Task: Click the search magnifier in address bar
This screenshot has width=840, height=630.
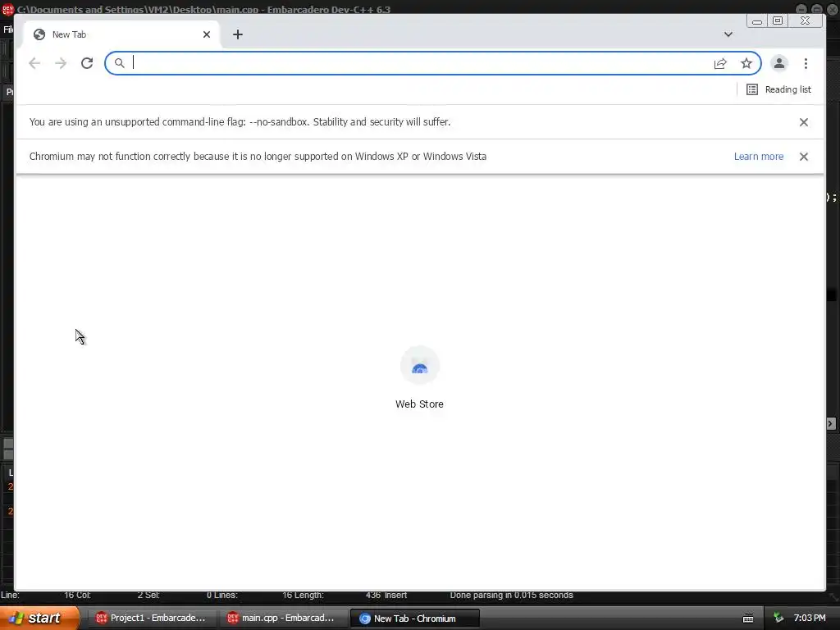Action: (120, 63)
